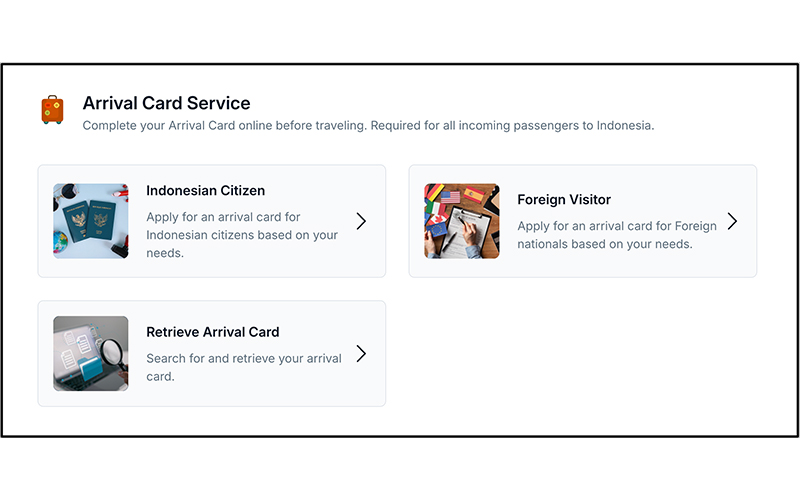Viewport: 800px width, 500px height.
Task: Select the Retrieve Arrival Card title
Action: (x=212, y=332)
